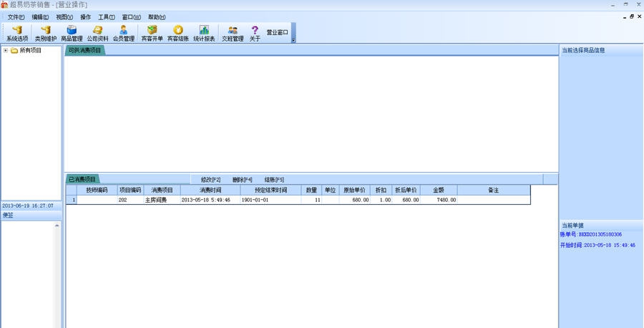Click 项目编码 column header
This screenshot has width=644, height=328.
pos(131,190)
